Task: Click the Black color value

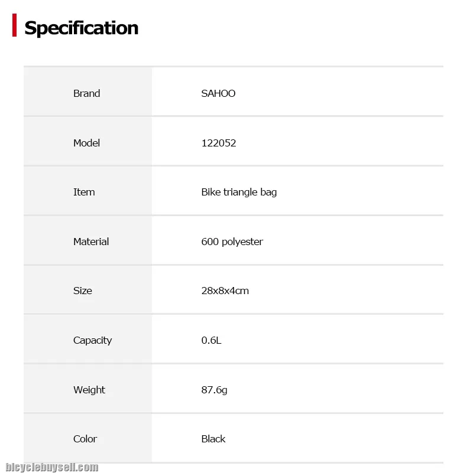Action: (213, 439)
